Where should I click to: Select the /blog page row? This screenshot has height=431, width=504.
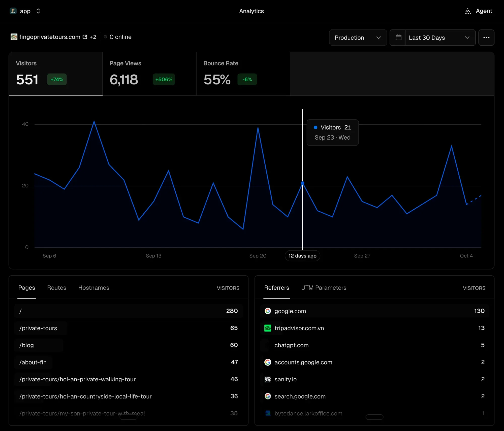click(x=129, y=345)
